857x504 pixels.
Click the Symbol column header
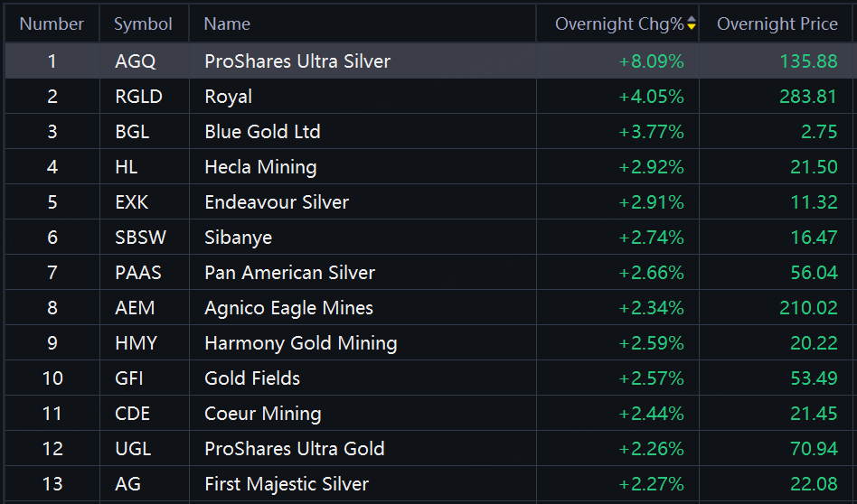point(143,24)
